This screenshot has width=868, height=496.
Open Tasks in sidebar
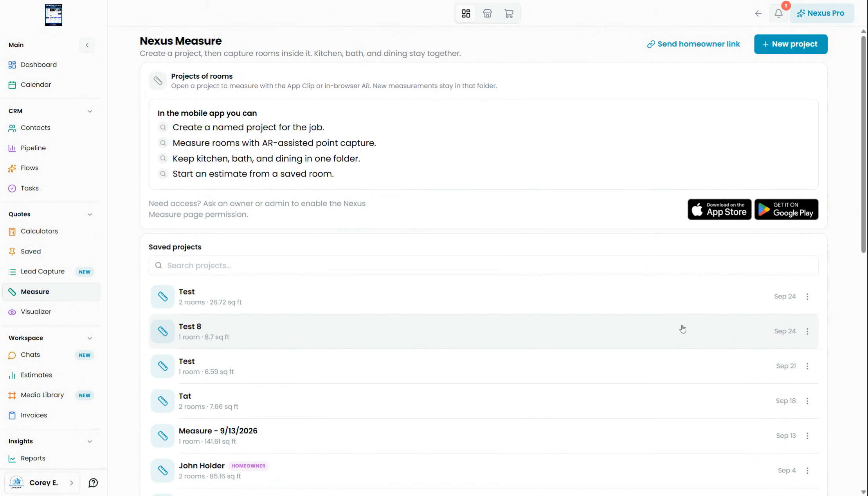(51, 188)
